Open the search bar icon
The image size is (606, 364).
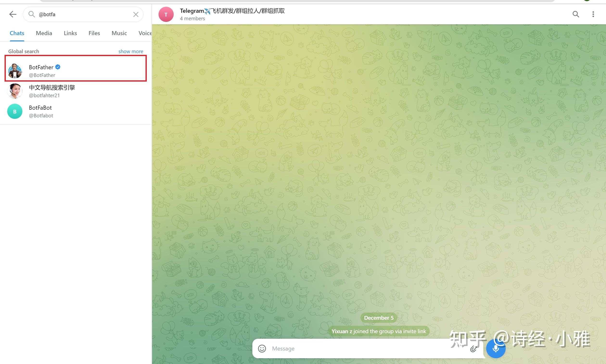[576, 14]
